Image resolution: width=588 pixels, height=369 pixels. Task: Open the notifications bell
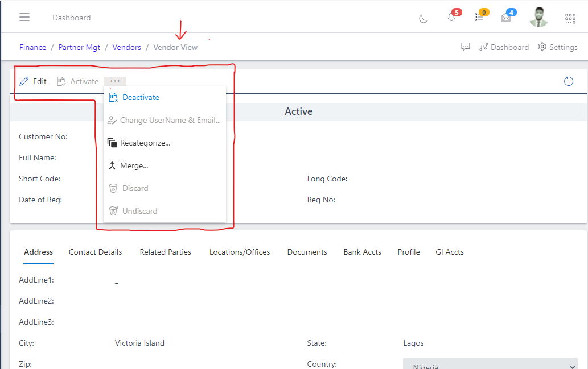(x=450, y=17)
